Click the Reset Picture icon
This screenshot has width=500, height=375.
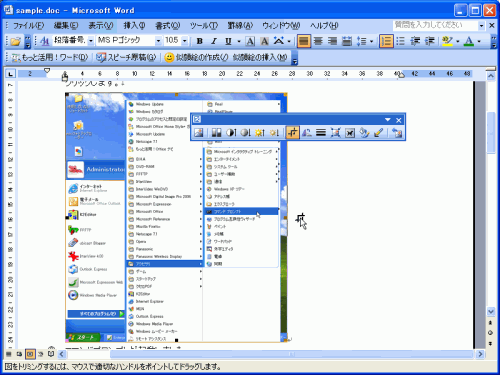tap(397, 133)
